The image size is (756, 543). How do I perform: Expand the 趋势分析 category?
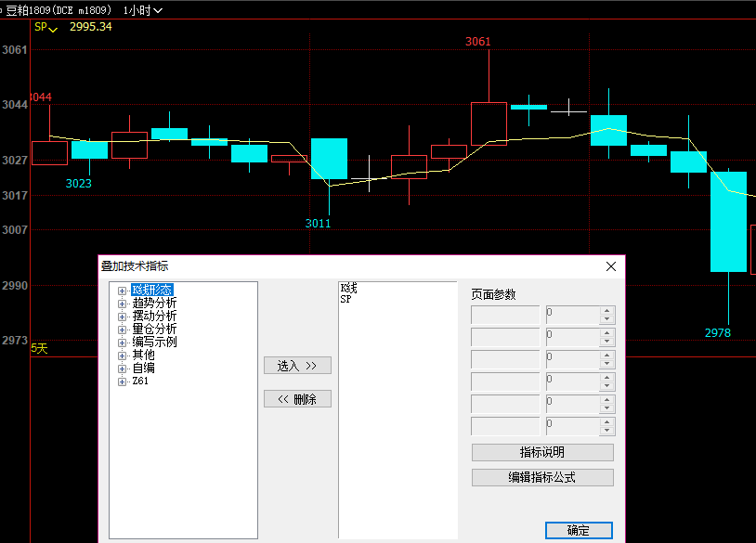[x=122, y=304]
